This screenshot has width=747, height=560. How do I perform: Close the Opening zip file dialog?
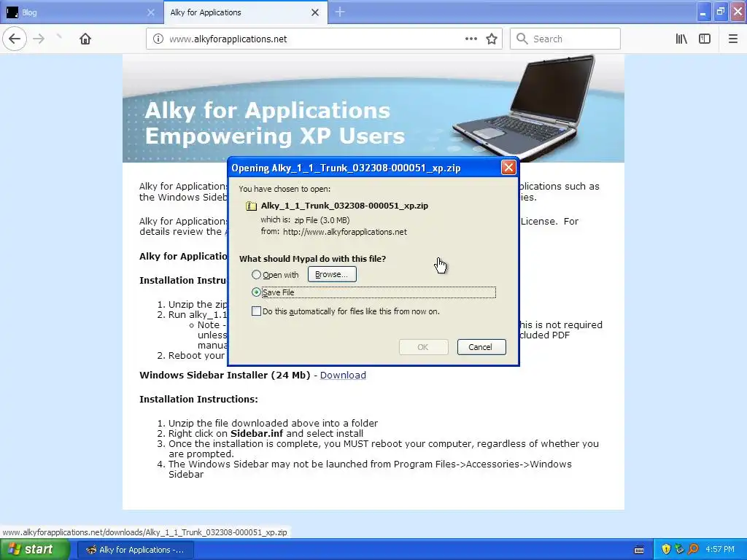[x=508, y=167]
